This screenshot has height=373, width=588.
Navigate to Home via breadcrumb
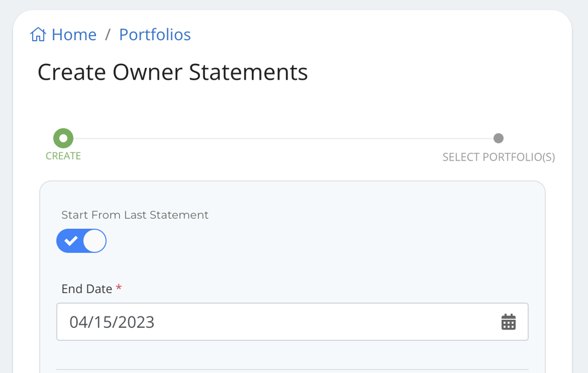coord(74,34)
